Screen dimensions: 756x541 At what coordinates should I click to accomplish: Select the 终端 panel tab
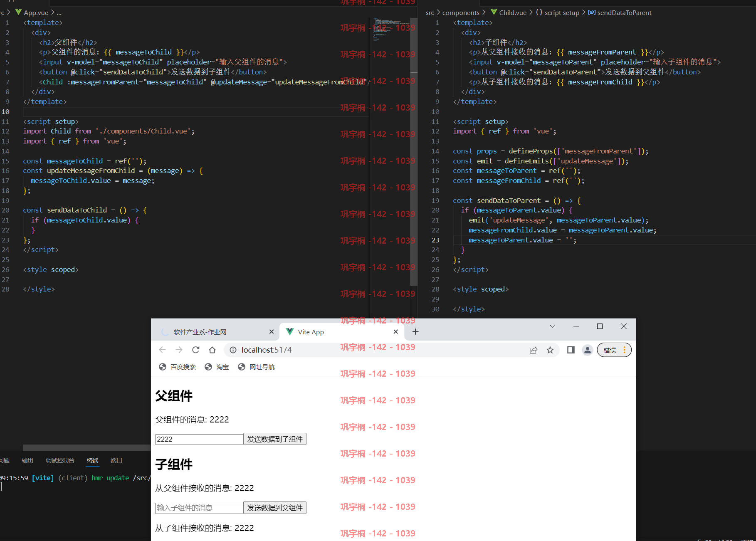93,460
